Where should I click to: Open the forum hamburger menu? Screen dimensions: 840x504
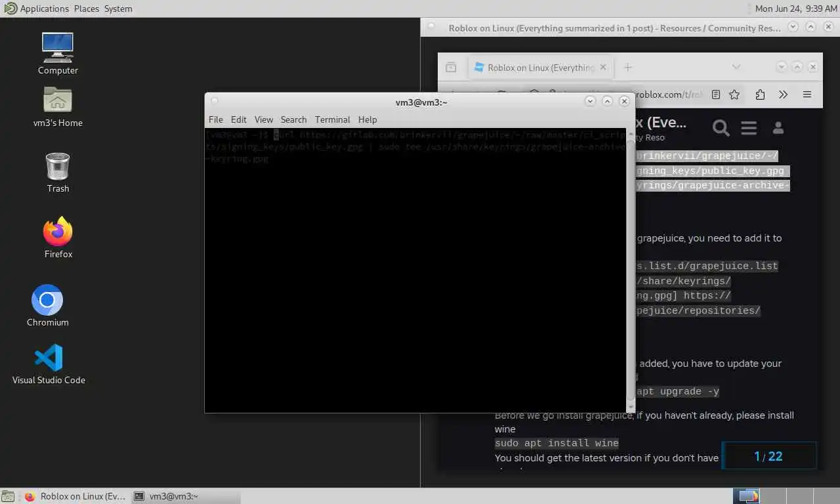[x=749, y=128]
